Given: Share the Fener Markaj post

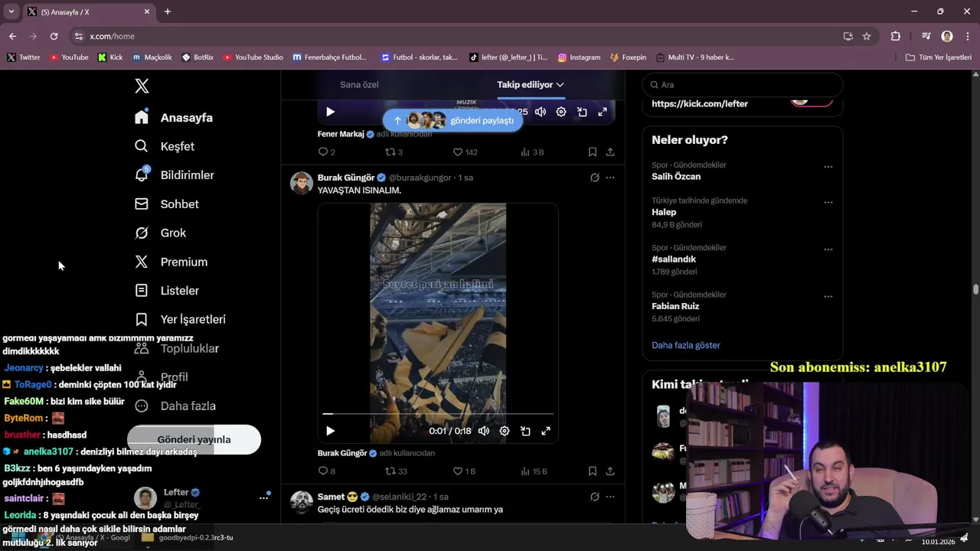Looking at the screenshot, I should [610, 152].
